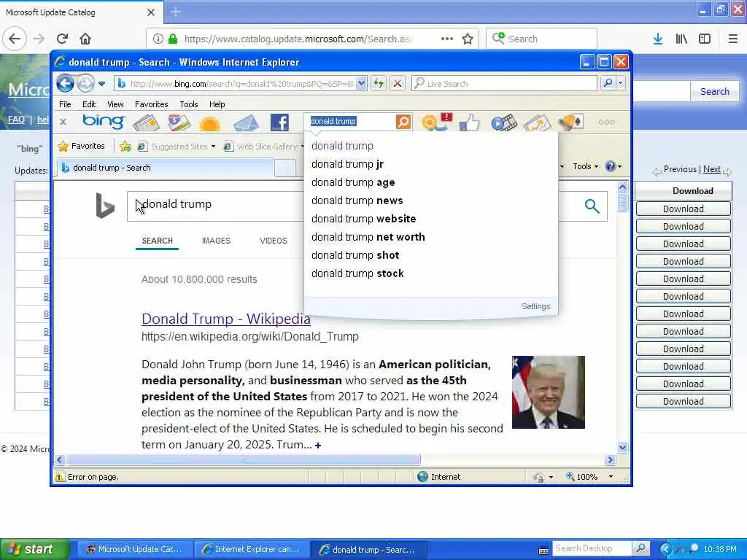Open the Help menu
The image size is (747, 560).
[217, 104]
